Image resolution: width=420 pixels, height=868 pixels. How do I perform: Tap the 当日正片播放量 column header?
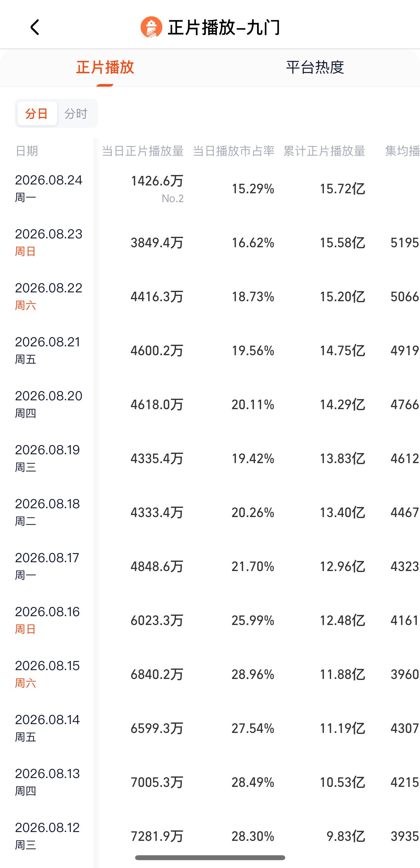point(143,151)
